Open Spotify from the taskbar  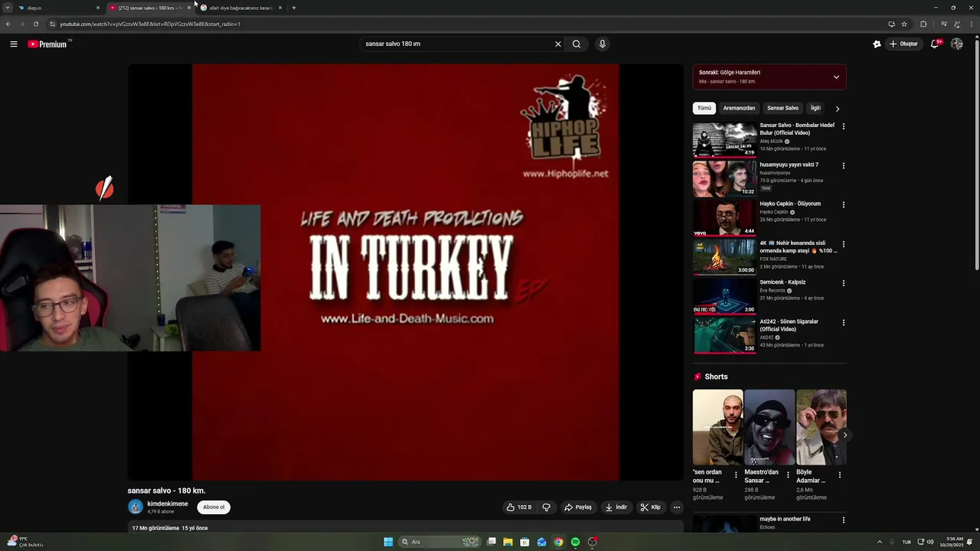pyautogui.click(x=575, y=542)
